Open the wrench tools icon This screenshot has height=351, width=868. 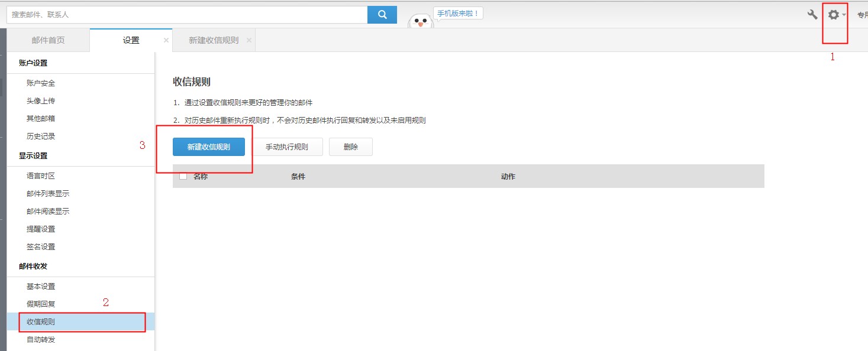(x=812, y=15)
